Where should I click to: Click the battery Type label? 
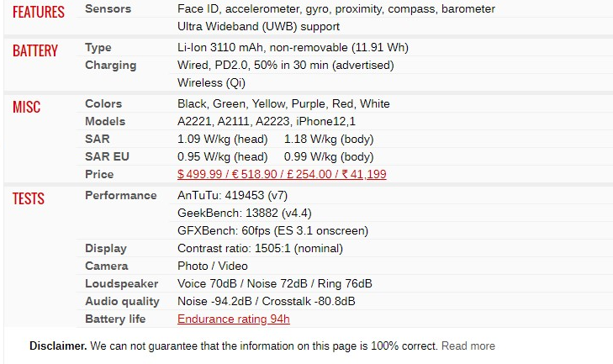pyautogui.click(x=98, y=48)
